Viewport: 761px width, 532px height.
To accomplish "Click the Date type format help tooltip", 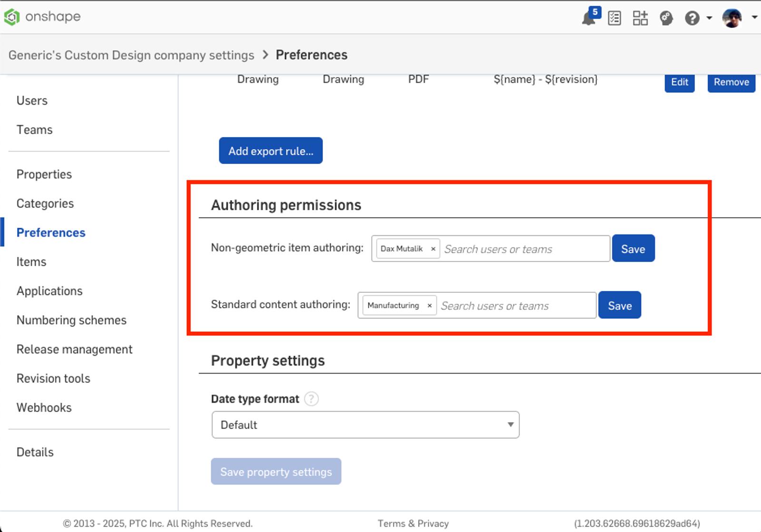I will point(312,399).
